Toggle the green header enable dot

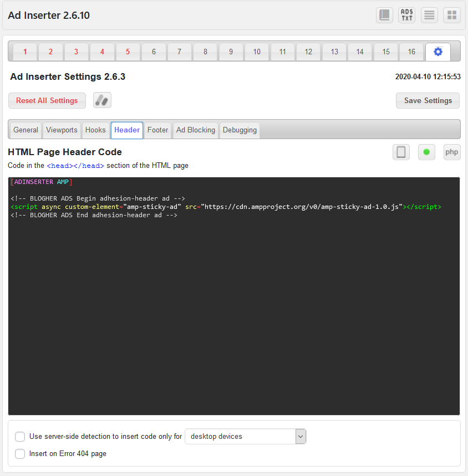426,152
